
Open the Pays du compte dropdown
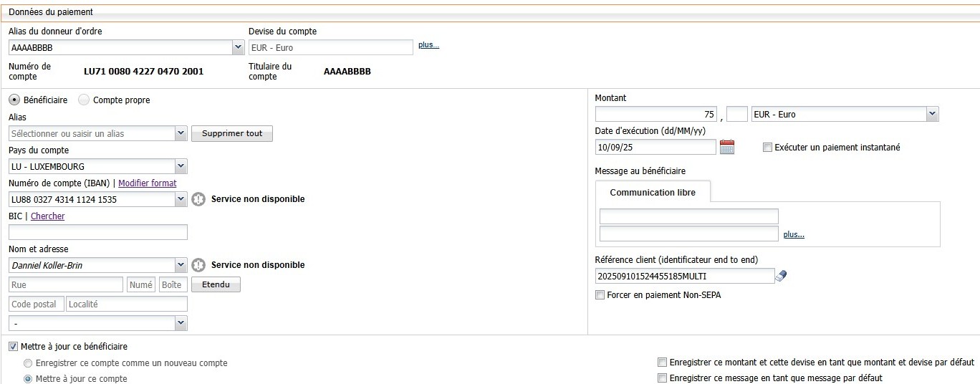[x=181, y=166]
